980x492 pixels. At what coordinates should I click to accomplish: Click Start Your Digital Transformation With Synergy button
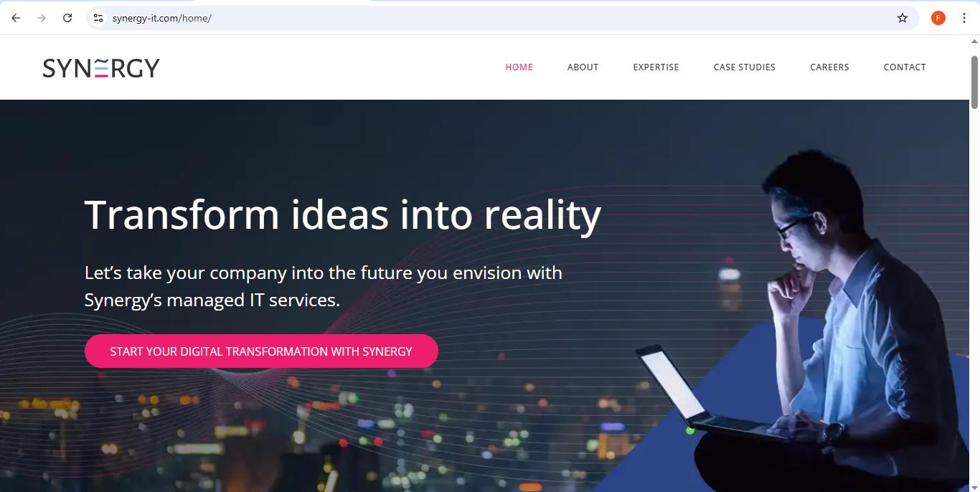click(x=261, y=351)
